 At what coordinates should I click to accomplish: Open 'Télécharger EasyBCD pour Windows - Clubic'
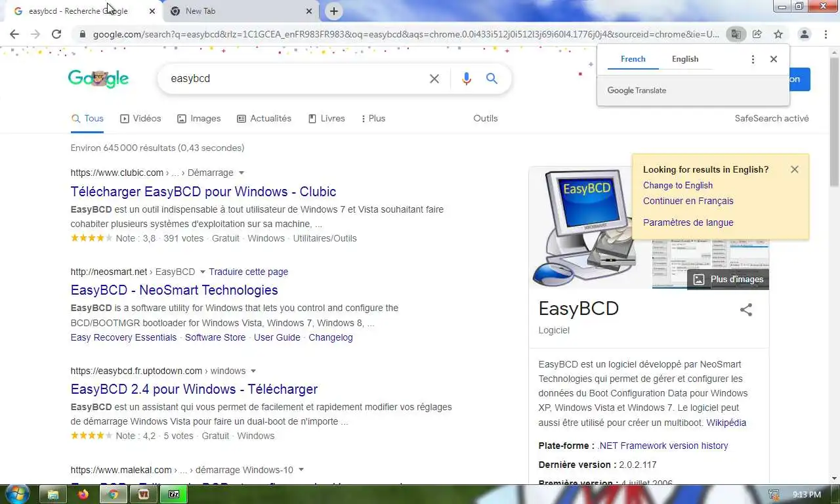pos(203,192)
